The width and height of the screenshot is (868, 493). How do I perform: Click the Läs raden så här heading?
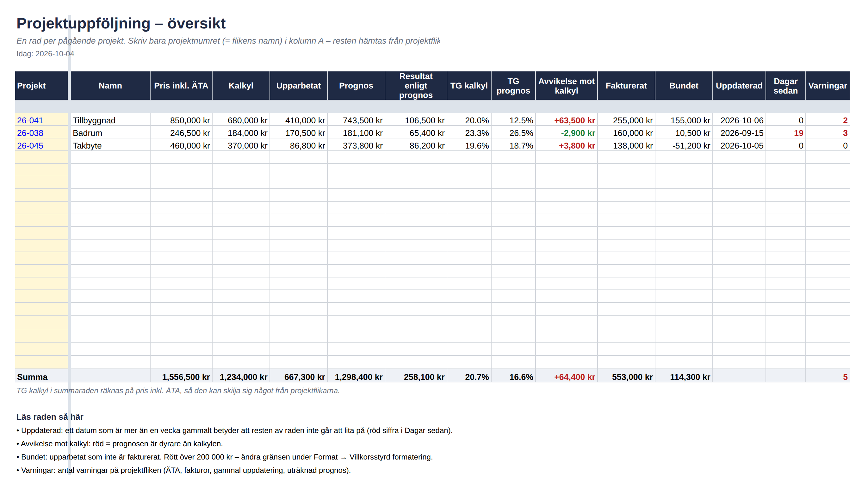tap(50, 417)
